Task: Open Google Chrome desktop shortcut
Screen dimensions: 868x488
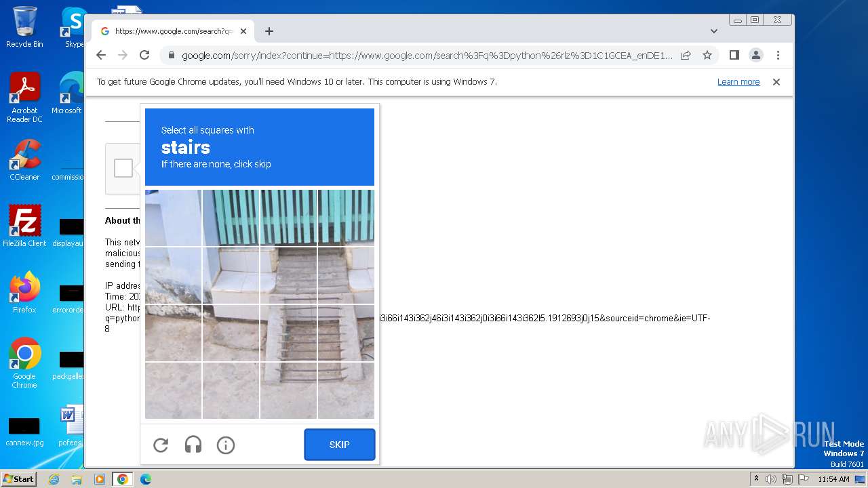Action: click(x=24, y=363)
